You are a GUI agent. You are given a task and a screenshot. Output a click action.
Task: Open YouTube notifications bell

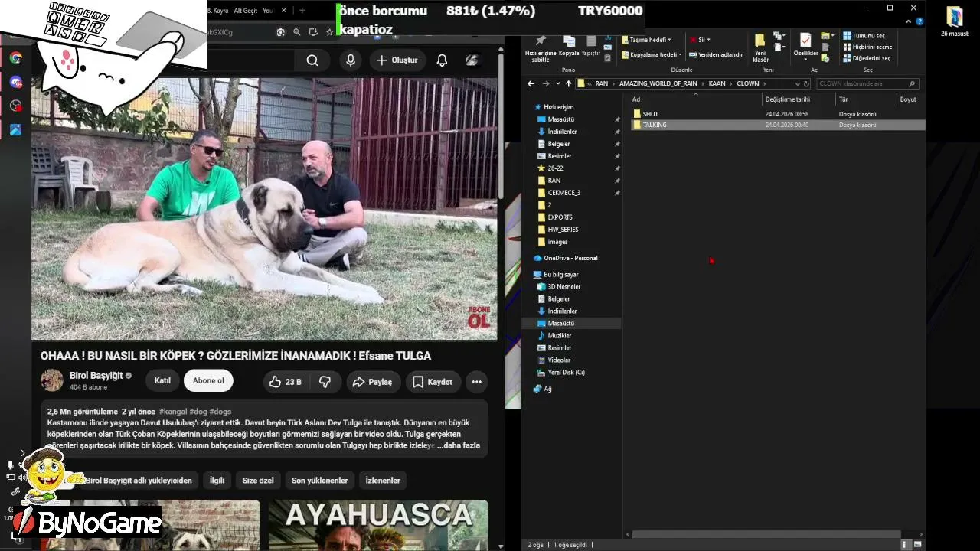[x=442, y=60]
